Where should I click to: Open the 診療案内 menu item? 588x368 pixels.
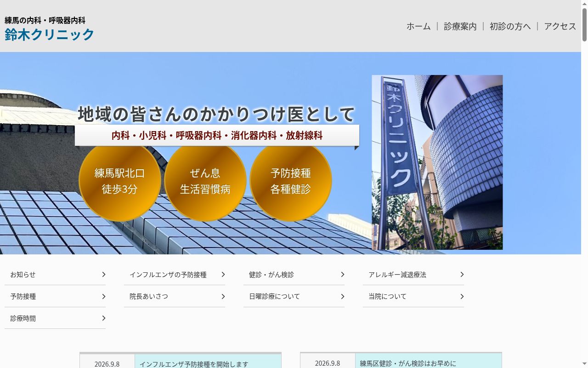pos(460,26)
